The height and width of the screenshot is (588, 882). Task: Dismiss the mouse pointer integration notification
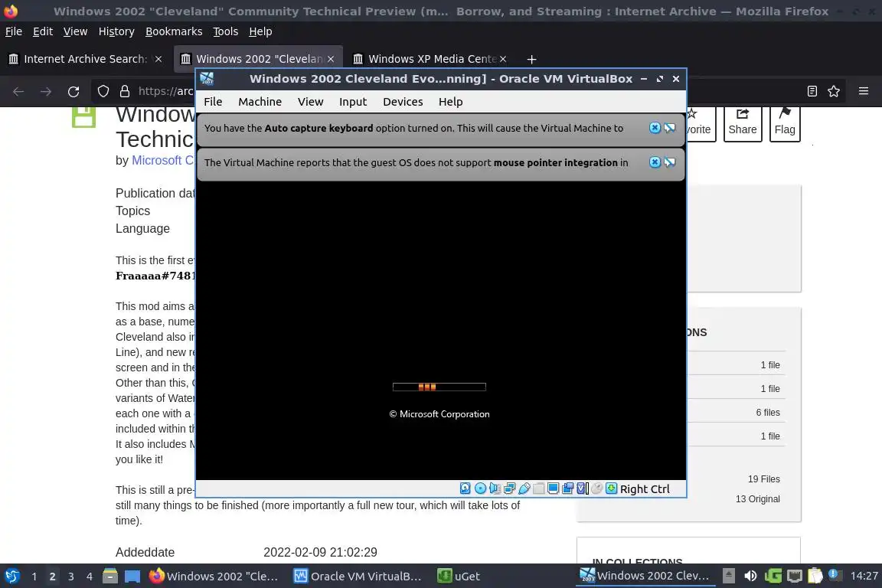pos(655,162)
